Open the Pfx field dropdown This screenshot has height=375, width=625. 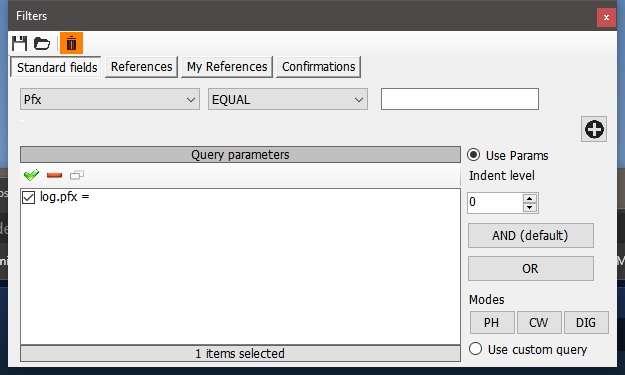click(x=110, y=99)
